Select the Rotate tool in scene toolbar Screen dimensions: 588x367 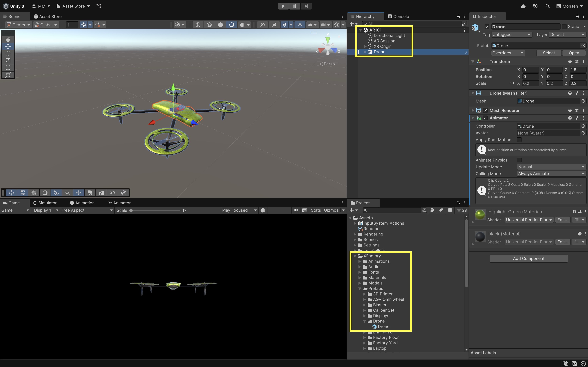8,53
